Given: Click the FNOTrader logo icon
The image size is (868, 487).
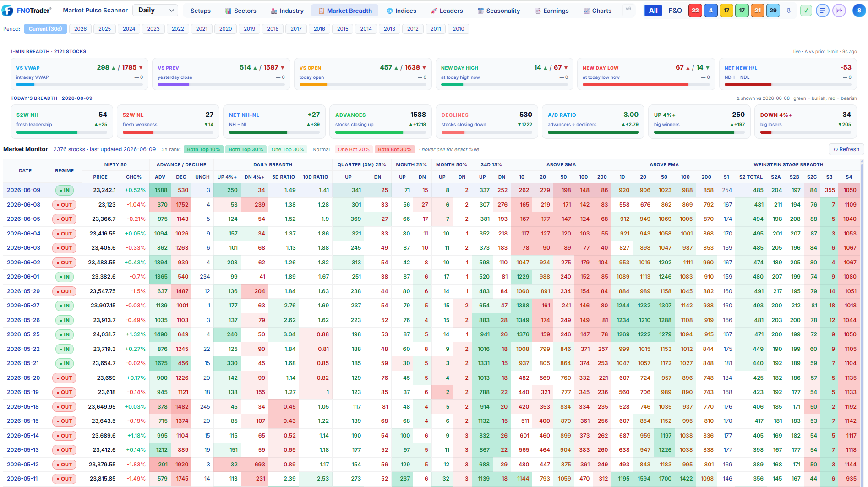Looking at the screenshot, I should tap(8, 10).
